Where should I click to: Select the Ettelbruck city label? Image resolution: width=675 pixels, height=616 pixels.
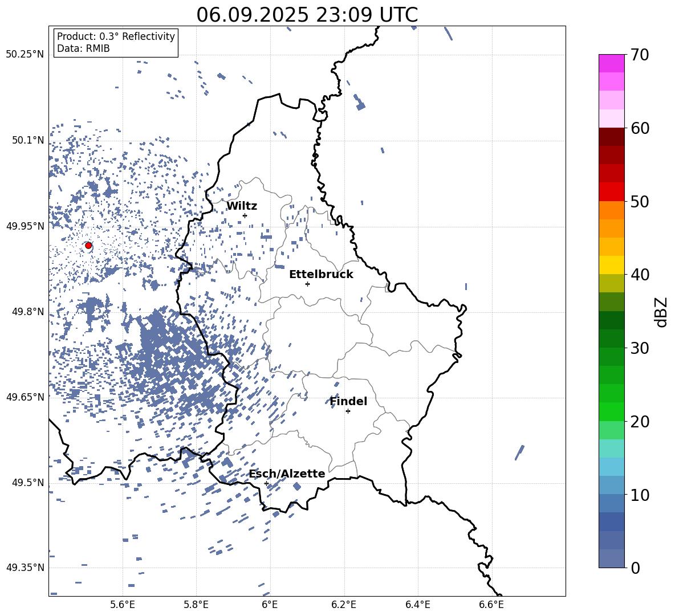pyautogui.click(x=321, y=275)
